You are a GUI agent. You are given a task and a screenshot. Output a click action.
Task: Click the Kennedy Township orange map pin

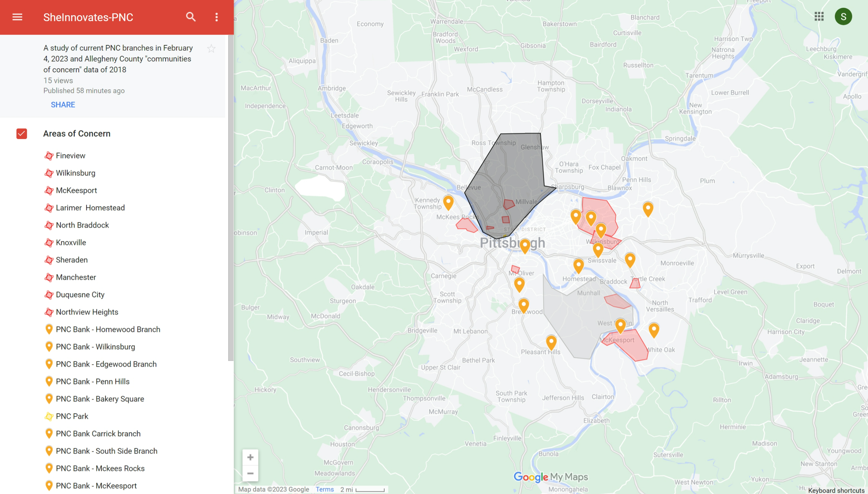pos(448,203)
